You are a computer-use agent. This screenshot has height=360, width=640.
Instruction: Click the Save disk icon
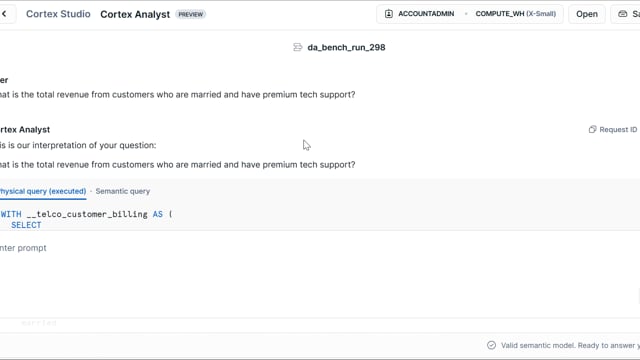pos(622,14)
